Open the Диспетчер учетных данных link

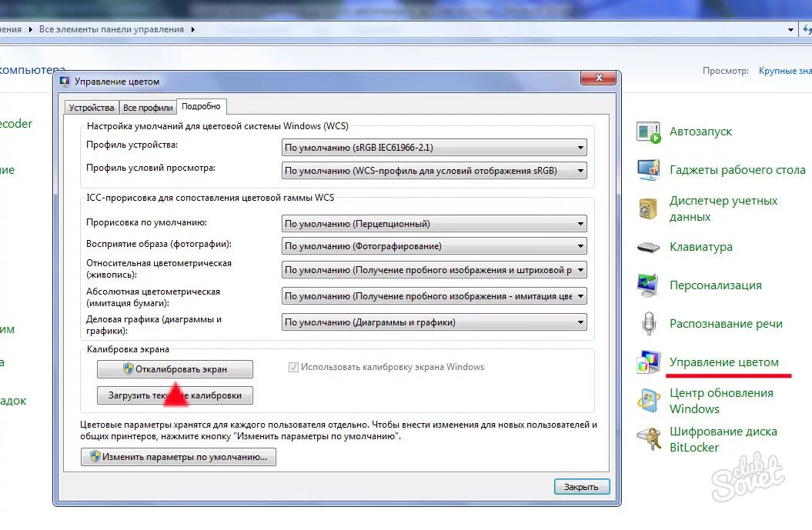[x=723, y=208]
